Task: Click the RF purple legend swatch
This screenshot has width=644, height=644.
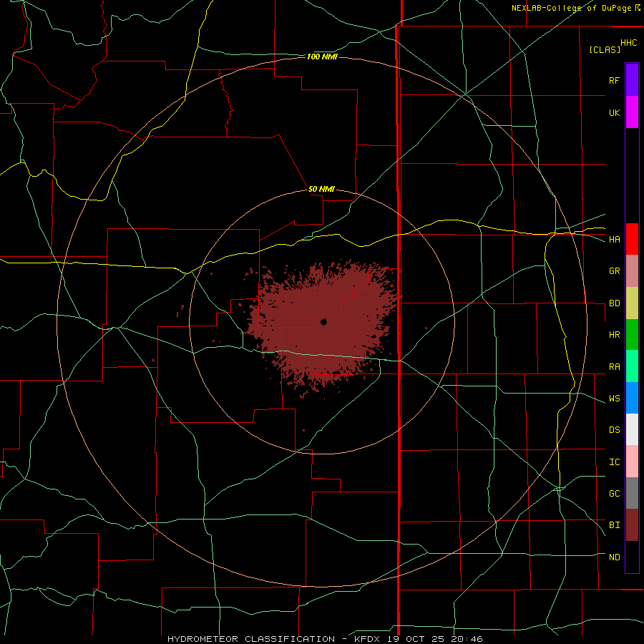Action: (x=632, y=80)
